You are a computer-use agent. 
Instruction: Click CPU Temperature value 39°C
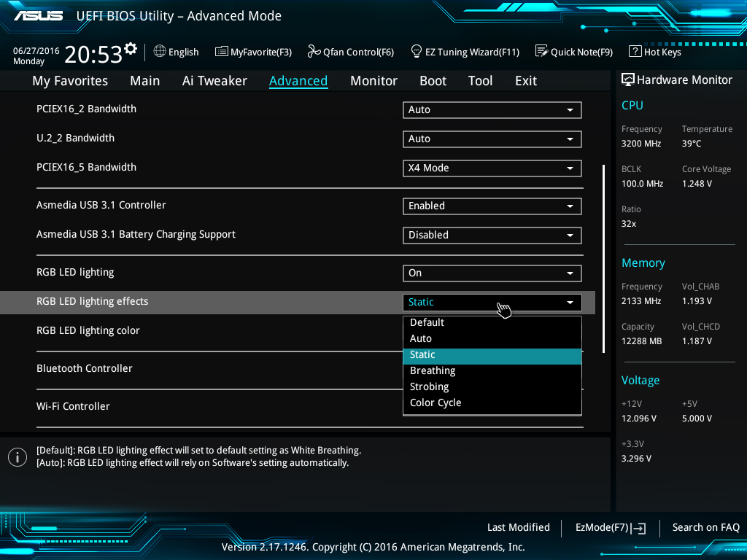click(x=692, y=144)
